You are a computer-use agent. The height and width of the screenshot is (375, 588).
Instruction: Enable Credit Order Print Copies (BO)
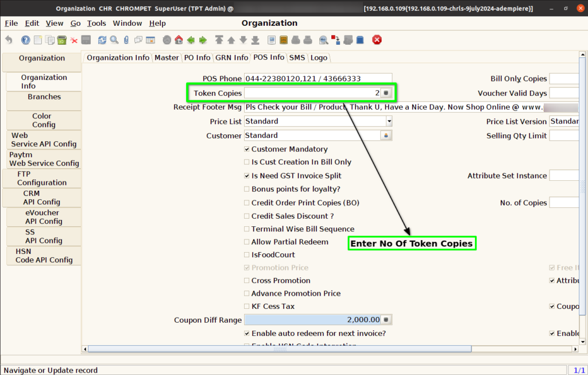point(247,203)
